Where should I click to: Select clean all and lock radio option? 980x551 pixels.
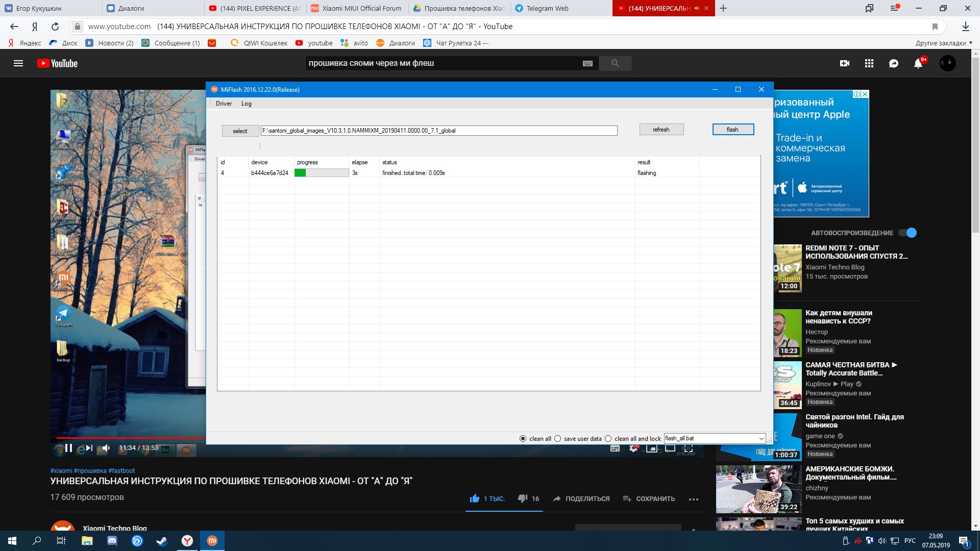pyautogui.click(x=608, y=439)
